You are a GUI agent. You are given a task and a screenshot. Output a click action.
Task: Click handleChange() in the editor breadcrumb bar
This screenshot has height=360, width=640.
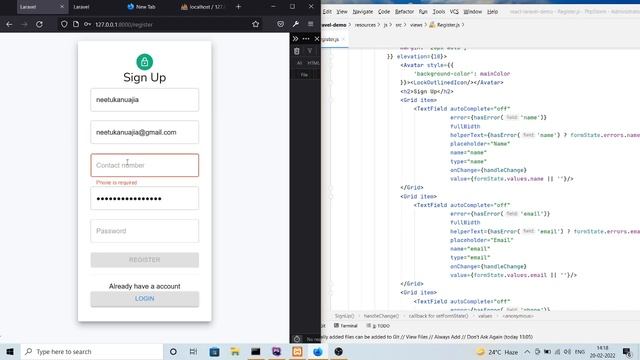pyautogui.click(x=381, y=316)
